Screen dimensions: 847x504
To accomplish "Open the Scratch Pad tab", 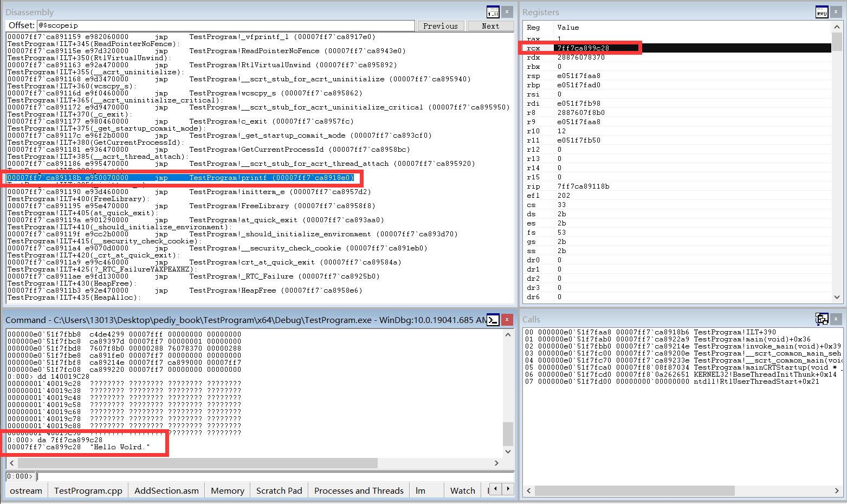I will [279, 490].
